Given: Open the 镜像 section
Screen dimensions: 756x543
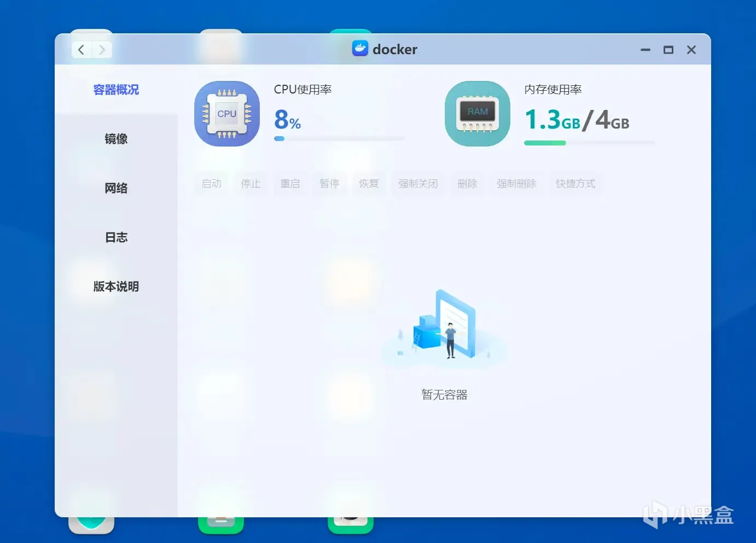Looking at the screenshot, I should point(116,139).
